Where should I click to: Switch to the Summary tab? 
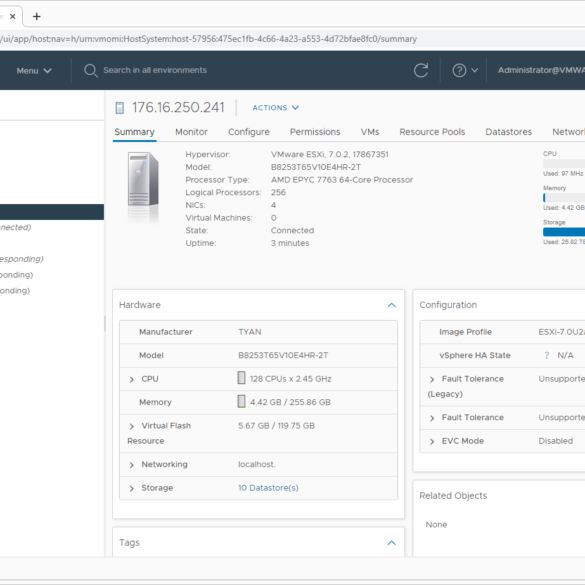coord(134,132)
